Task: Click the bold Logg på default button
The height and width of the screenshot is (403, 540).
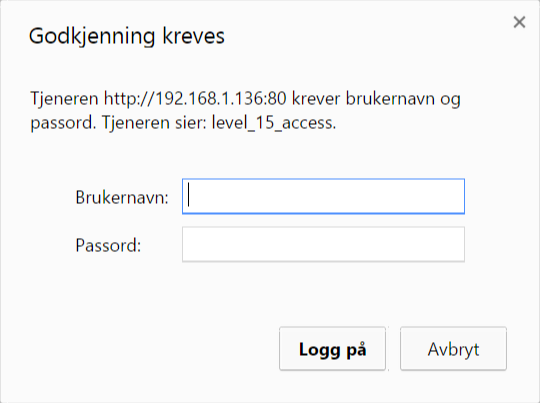Action: (x=332, y=349)
